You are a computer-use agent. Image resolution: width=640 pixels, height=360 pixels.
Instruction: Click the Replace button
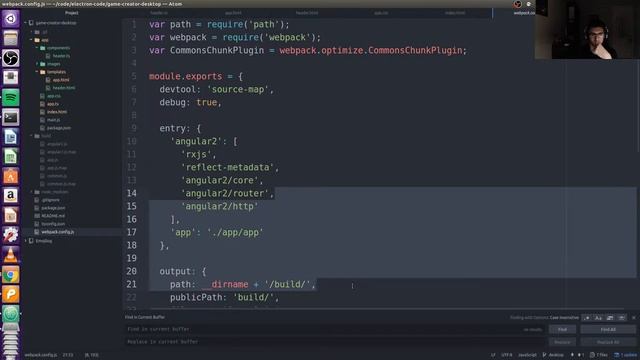[562, 342]
